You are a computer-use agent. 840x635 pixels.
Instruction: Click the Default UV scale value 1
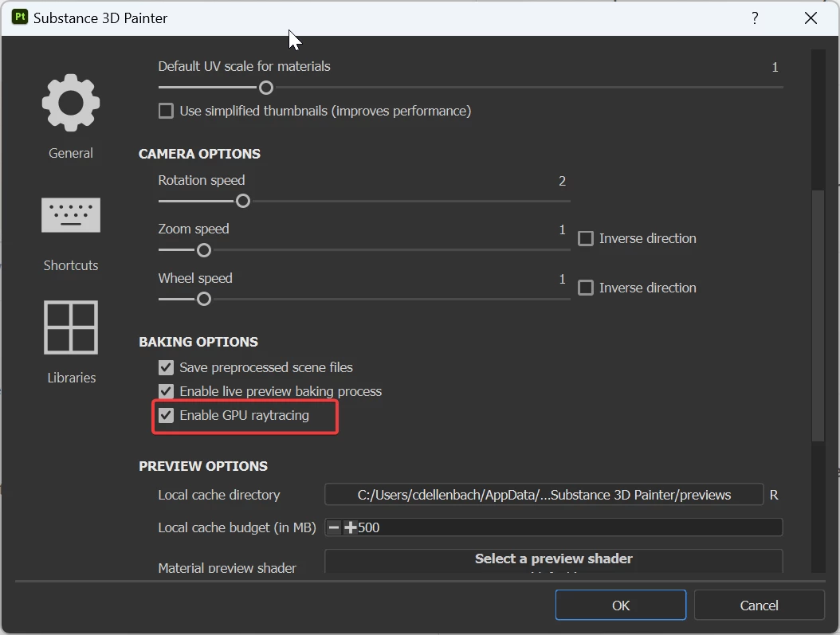click(x=775, y=67)
